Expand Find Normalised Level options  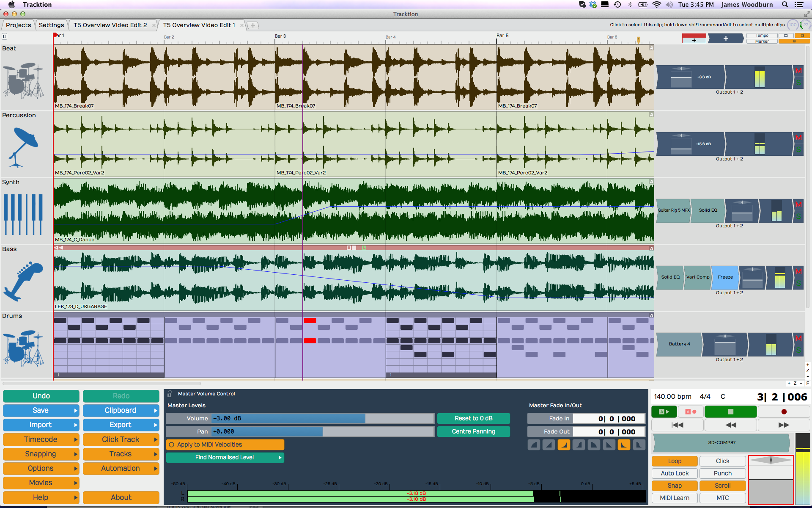pyautogui.click(x=280, y=457)
